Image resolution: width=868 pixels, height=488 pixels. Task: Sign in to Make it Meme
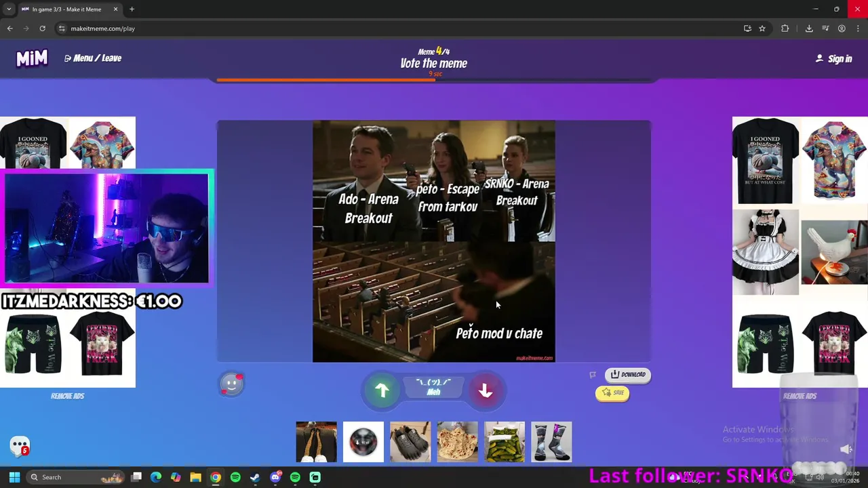(833, 59)
